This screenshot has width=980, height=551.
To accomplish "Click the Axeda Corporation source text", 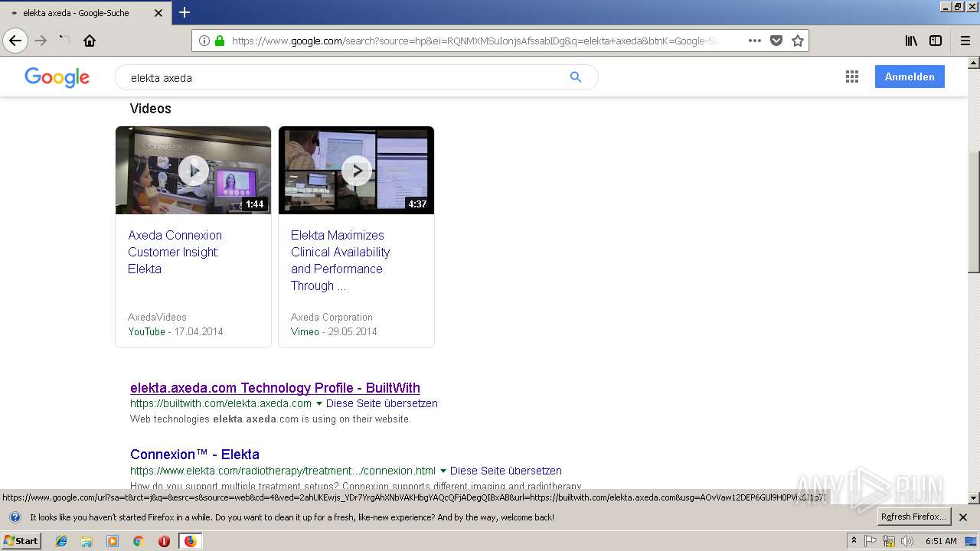I will point(332,317).
